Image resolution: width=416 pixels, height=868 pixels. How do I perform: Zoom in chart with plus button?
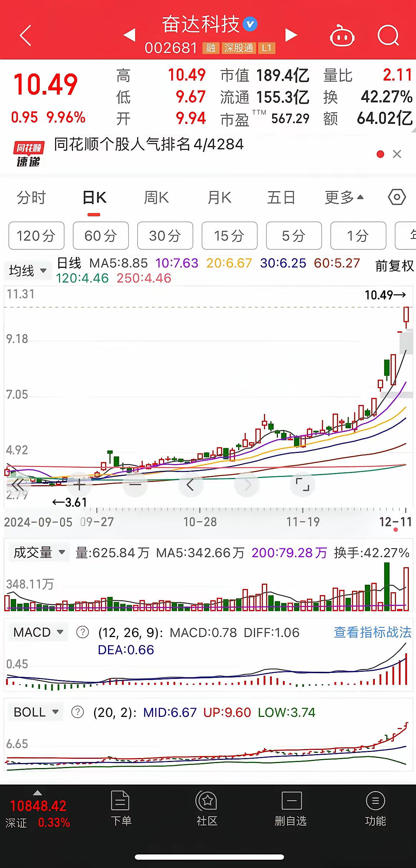pyautogui.click(x=79, y=484)
